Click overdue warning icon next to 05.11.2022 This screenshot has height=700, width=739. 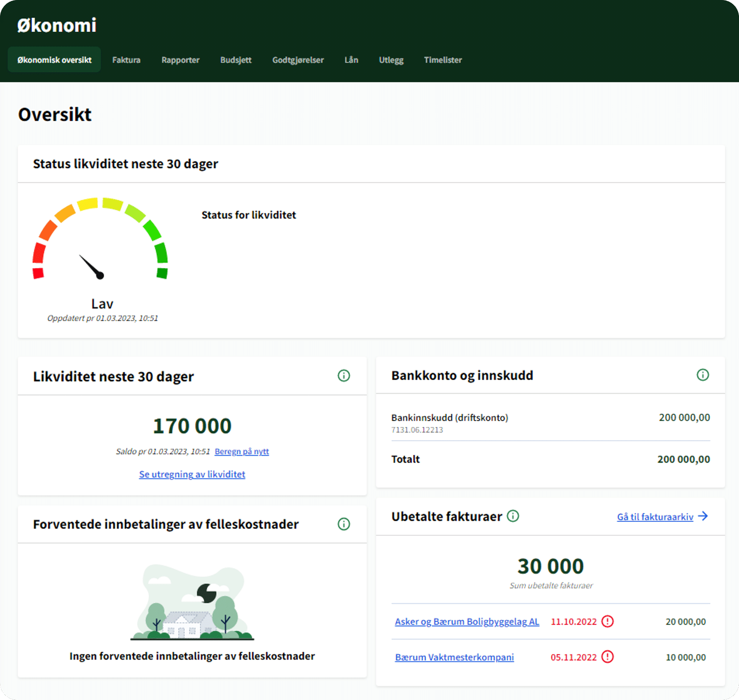(x=607, y=657)
